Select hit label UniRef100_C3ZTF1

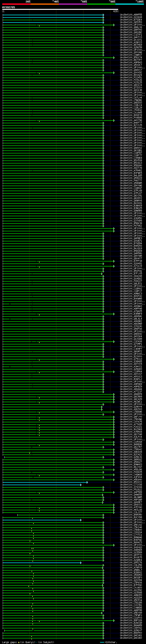[131, 35]
